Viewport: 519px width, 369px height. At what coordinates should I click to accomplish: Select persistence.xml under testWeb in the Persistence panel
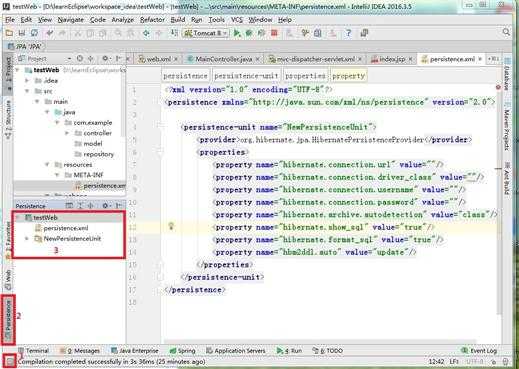tap(66, 228)
